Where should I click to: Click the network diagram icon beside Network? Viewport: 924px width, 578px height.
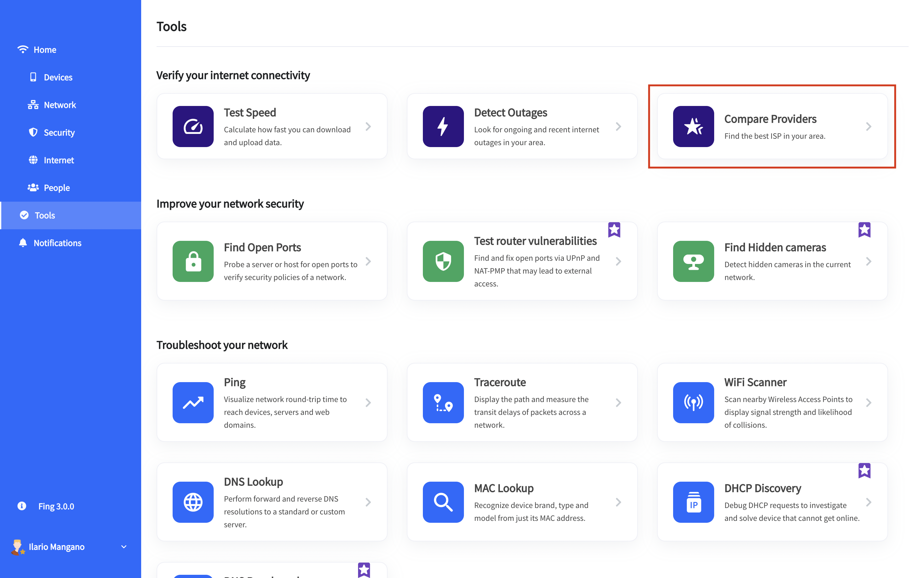(x=33, y=105)
